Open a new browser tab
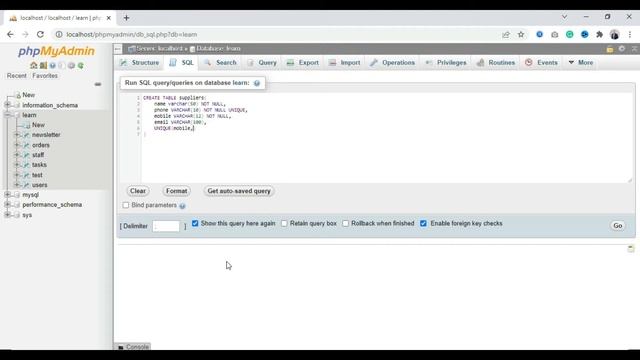640x360 pixels. pos(127,18)
